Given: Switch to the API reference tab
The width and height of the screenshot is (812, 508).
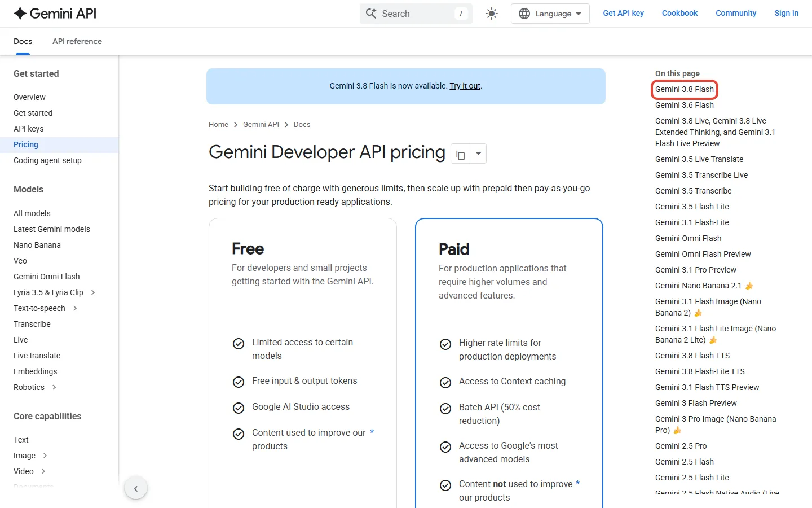Looking at the screenshot, I should pyautogui.click(x=77, y=41).
